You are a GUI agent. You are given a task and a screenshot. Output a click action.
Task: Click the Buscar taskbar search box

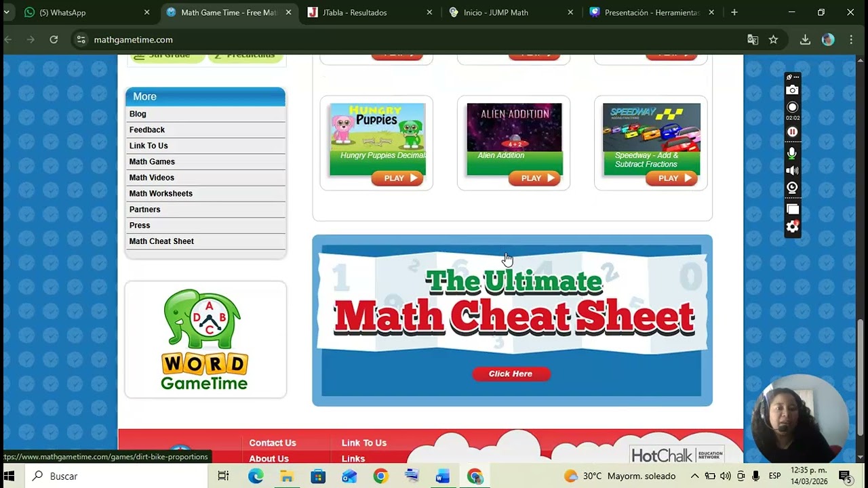click(115, 476)
